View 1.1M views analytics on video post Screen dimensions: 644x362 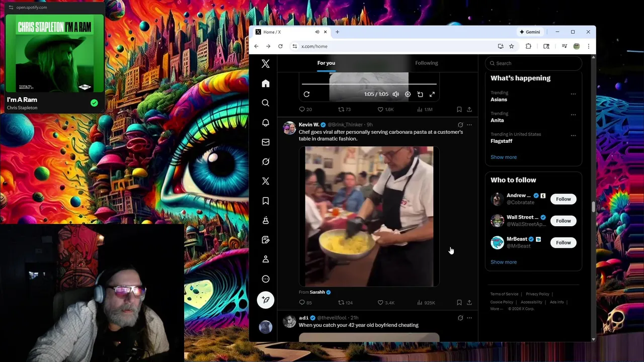tap(425, 109)
